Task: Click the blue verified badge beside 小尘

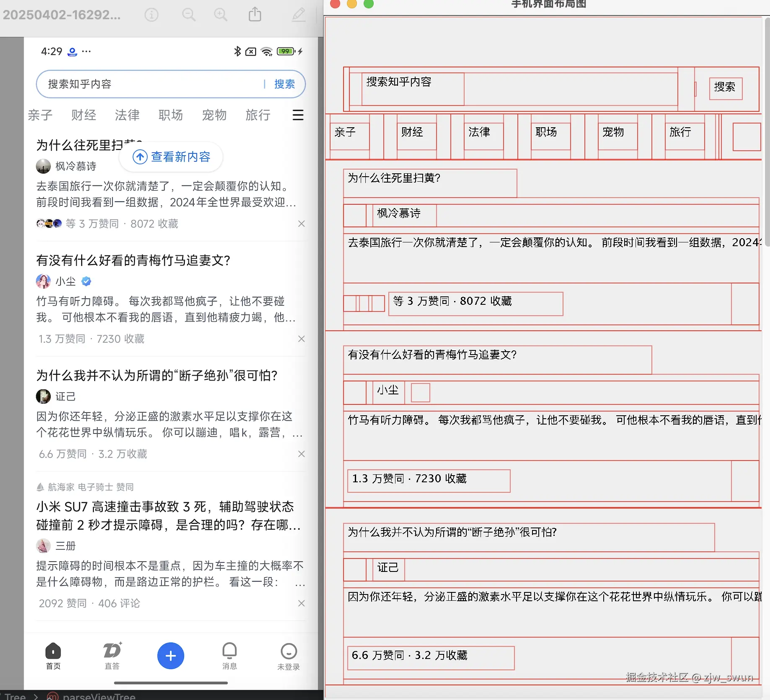Action: [86, 281]
